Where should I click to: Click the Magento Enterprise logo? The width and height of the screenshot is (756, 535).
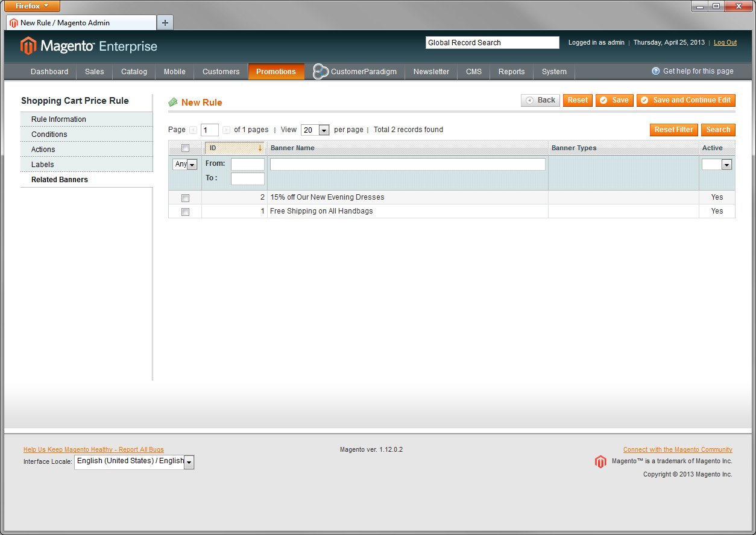point(89,46)
